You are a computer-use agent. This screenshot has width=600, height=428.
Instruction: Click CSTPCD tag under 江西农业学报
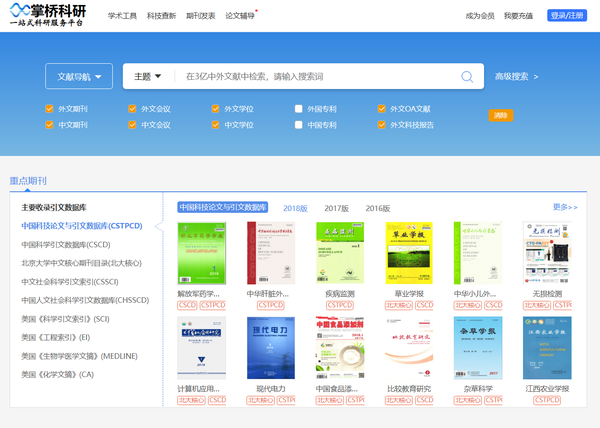(547, 400)
